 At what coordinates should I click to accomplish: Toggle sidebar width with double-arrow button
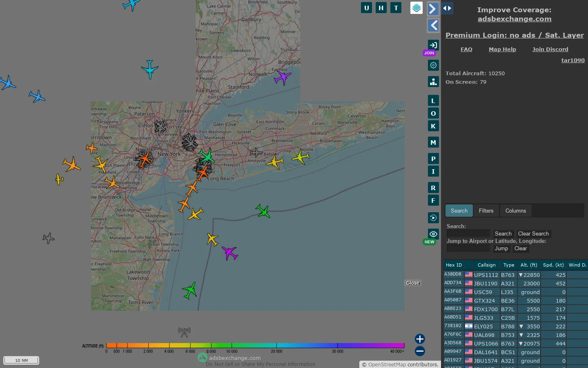447,8
